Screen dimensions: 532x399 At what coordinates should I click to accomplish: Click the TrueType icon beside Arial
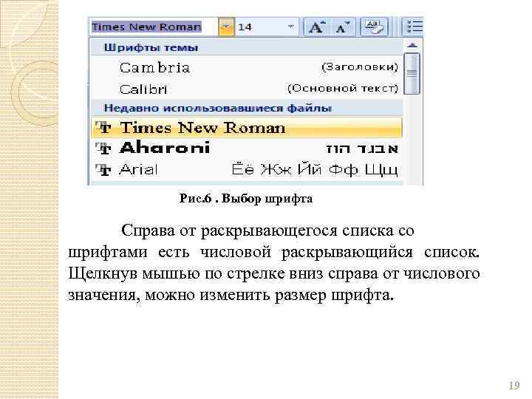[x=103, y=169]
